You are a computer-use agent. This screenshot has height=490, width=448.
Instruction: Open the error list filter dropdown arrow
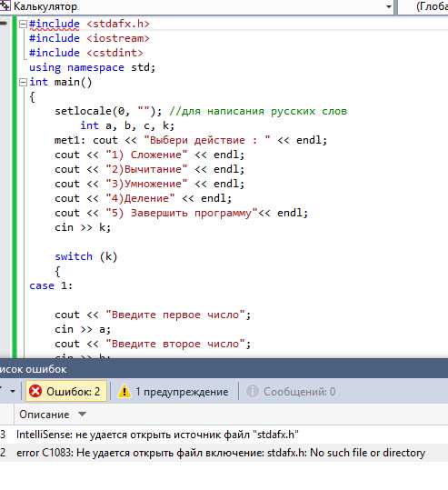tap(12, 391)
